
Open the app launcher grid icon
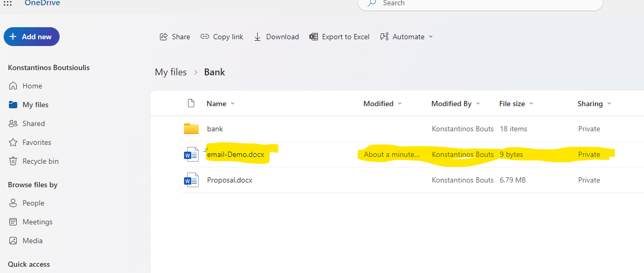pos(7,3)
